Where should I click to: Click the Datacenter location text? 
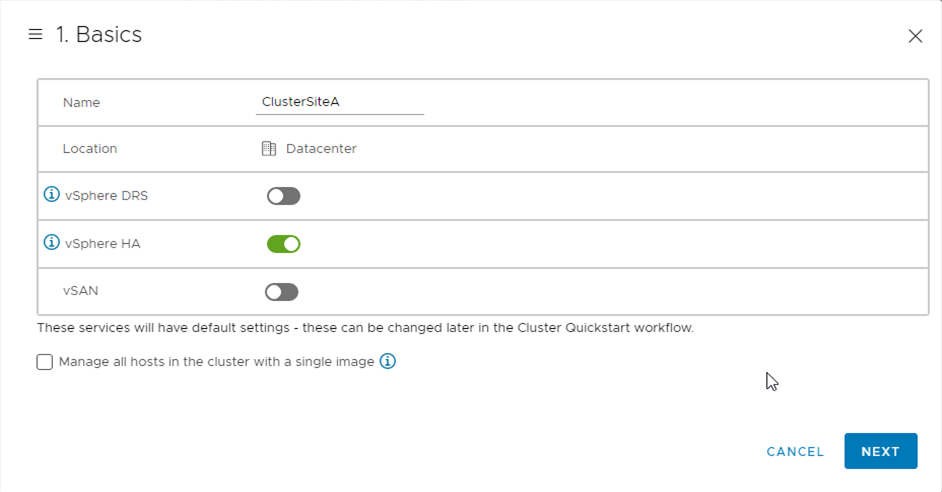pyautogui.click(x=321, y=149)
